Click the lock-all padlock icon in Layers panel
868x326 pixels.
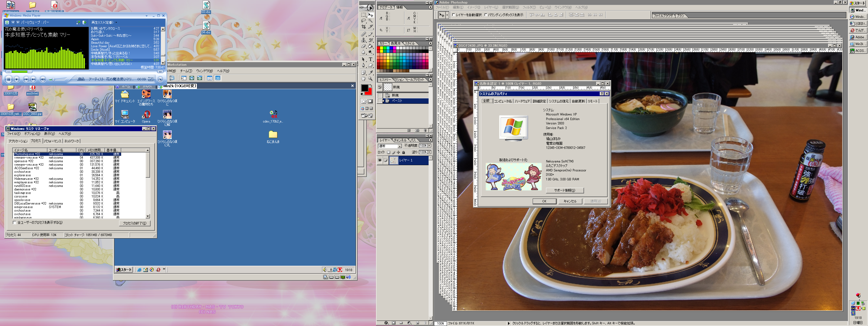403,152
